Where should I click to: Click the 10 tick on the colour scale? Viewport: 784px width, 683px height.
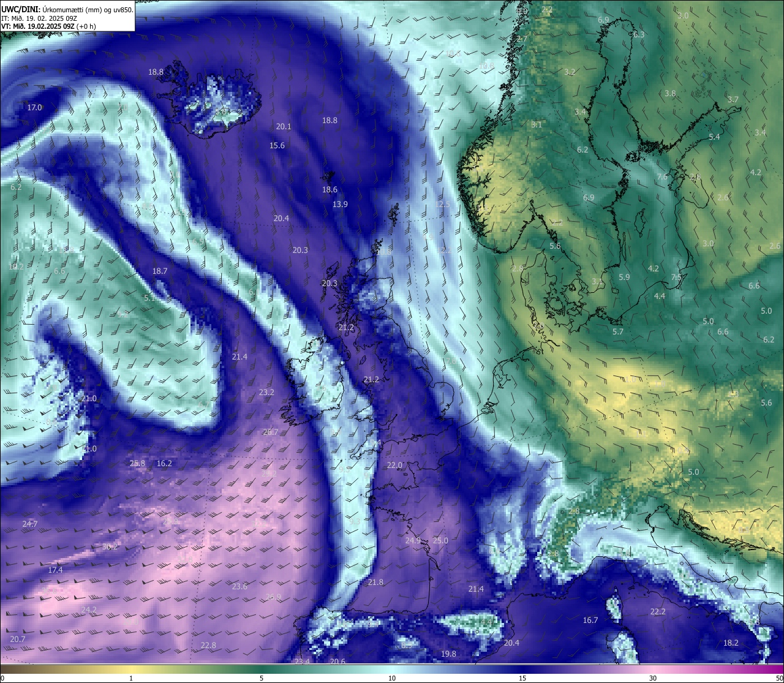392,678
